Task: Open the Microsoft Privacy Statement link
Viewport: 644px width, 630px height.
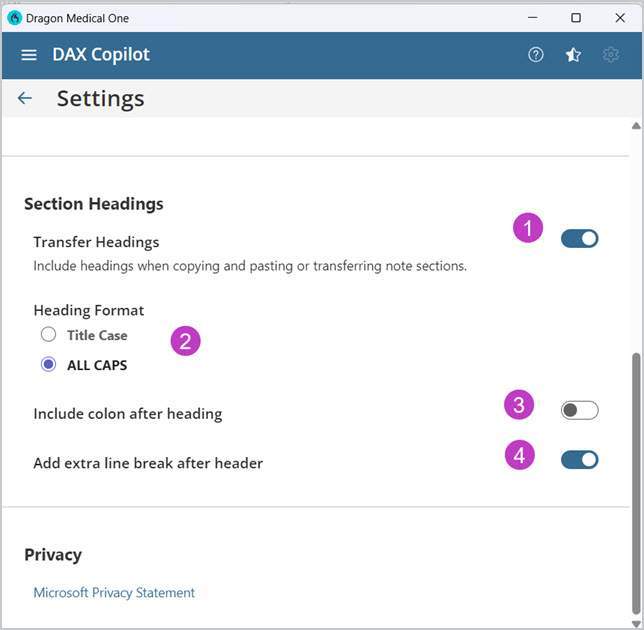Action: pyautogui.click(x=114, y=593)
